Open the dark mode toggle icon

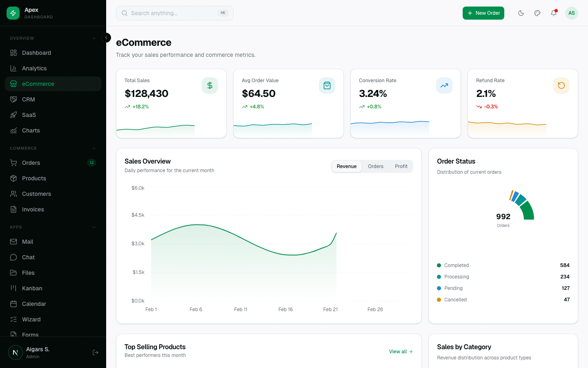pos(521,13)
